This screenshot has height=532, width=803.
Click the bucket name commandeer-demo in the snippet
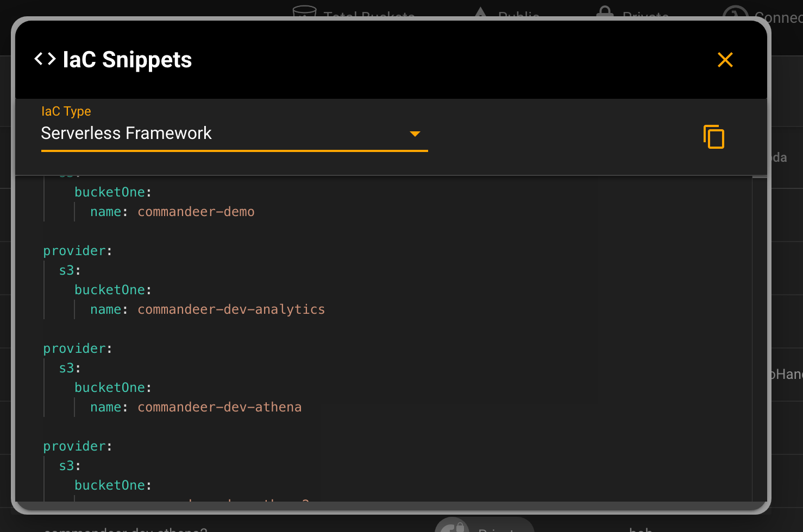[x=196, y=212]
